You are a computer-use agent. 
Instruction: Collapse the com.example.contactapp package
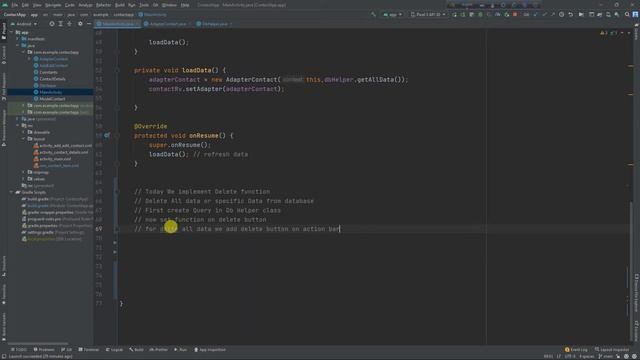pos(23,52)
